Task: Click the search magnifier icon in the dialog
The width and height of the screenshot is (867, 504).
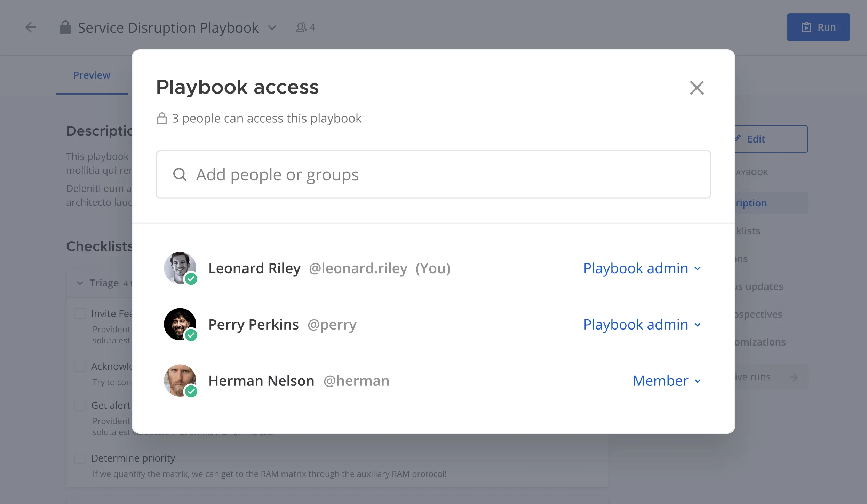Action: (x=180, y=174)
